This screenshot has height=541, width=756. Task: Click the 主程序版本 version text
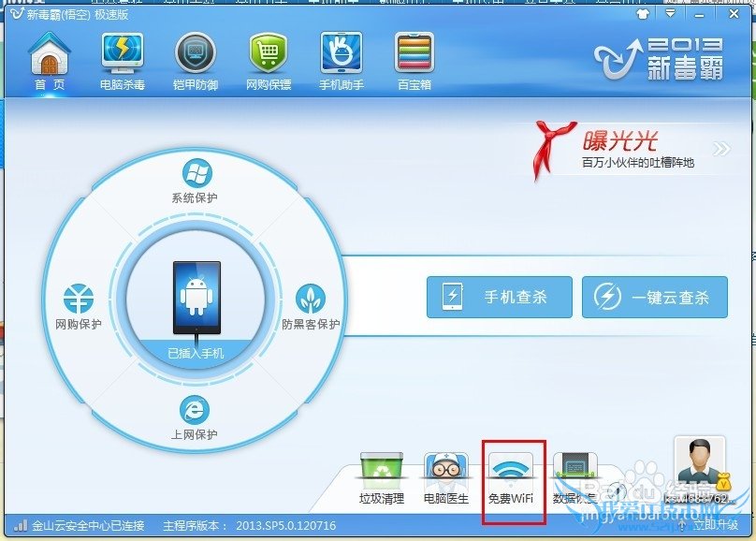[x=249, y=526]
